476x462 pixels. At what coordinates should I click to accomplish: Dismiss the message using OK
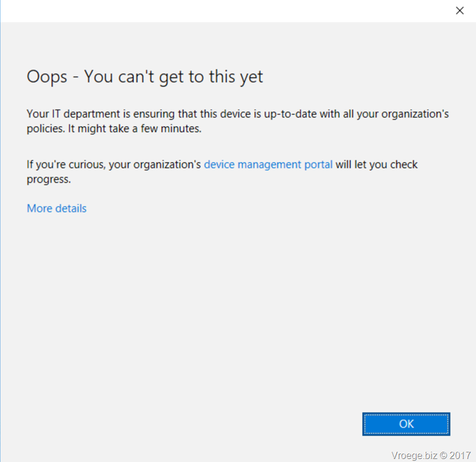(406, 423)
